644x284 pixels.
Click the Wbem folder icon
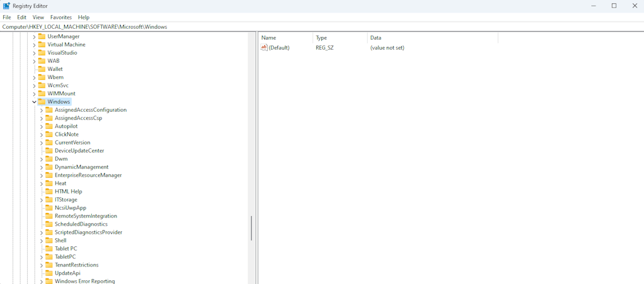point(42,77)
